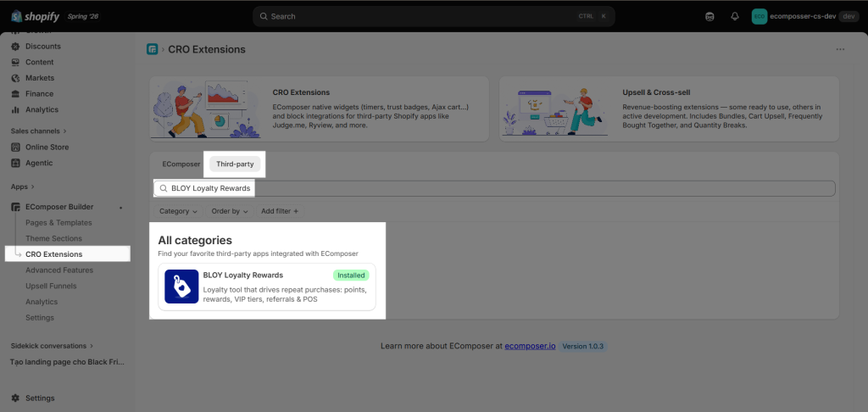Image resolution: width=868 pixels, height=412 pixels.
Task: Open the BLOY Loyalty Rewards card title
Action: coord(243,276)
